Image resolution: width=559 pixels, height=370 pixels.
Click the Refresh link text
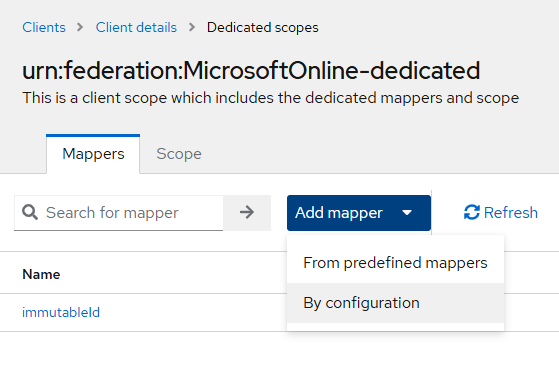pos(511,213)
